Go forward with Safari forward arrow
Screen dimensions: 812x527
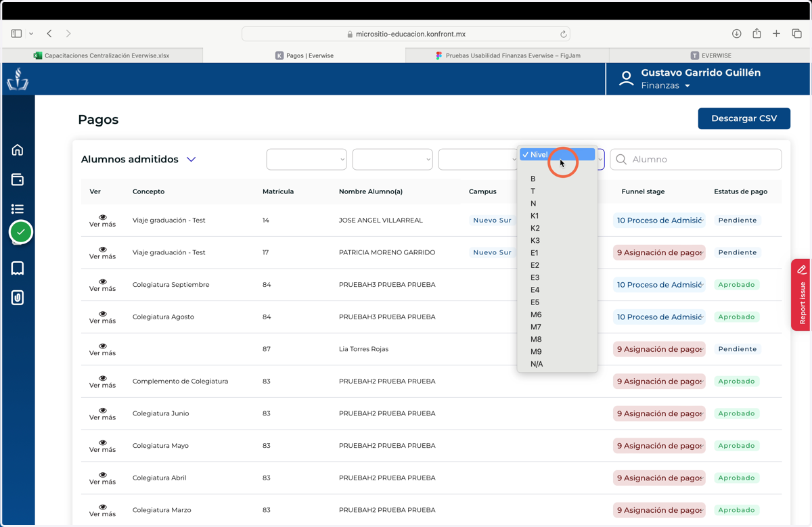pyautogui.click(x=68, y=34)
